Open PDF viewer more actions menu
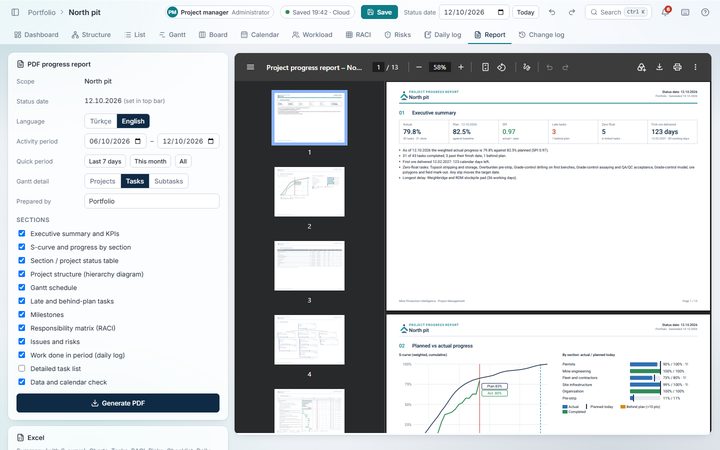 (x=695, y=67)
